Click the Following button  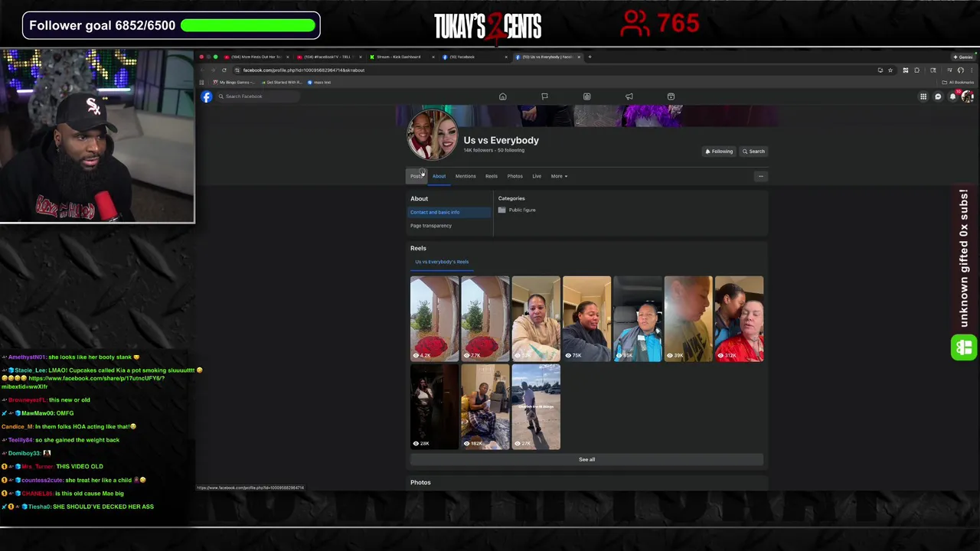click(719, 152)
